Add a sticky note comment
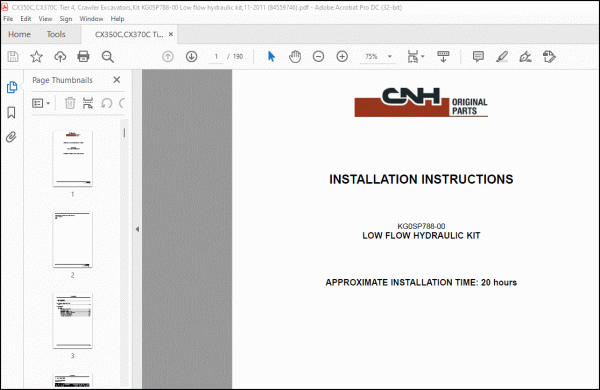The height and width of the screenshot is (390, 600). (x=478, y=57)
